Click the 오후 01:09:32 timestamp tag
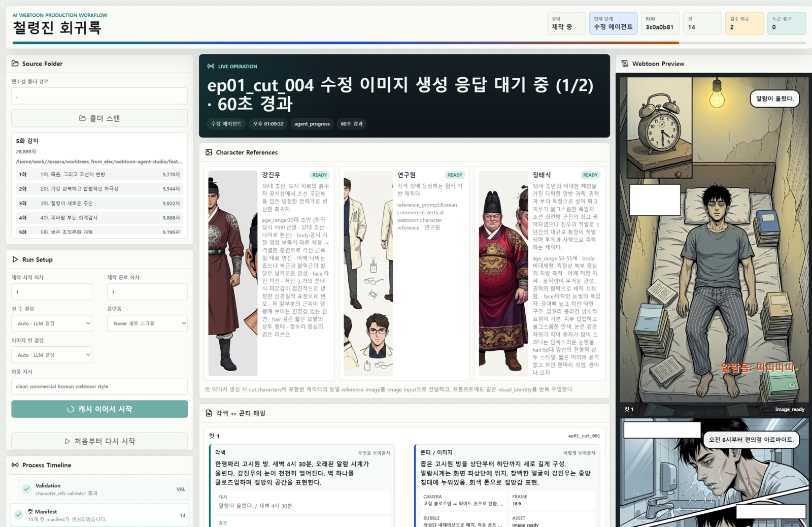Screen dimensions: 812x527 268,124
